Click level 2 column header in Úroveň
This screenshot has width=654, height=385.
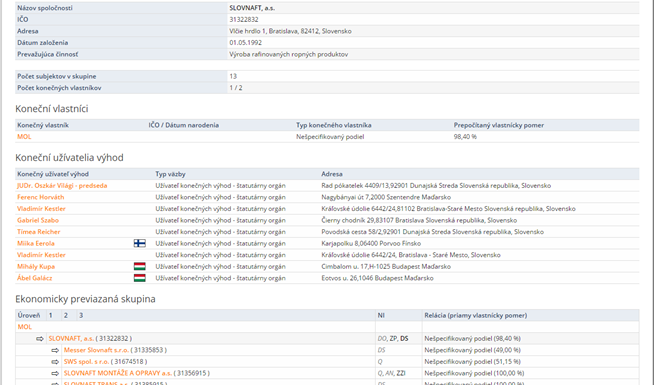(x=66, y=315)
